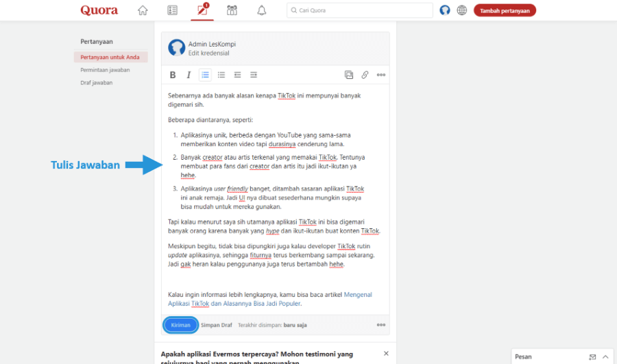Click the Tambah pertanyaan button
Viewport: 617px width, 364px height.
tap(505, 10)
